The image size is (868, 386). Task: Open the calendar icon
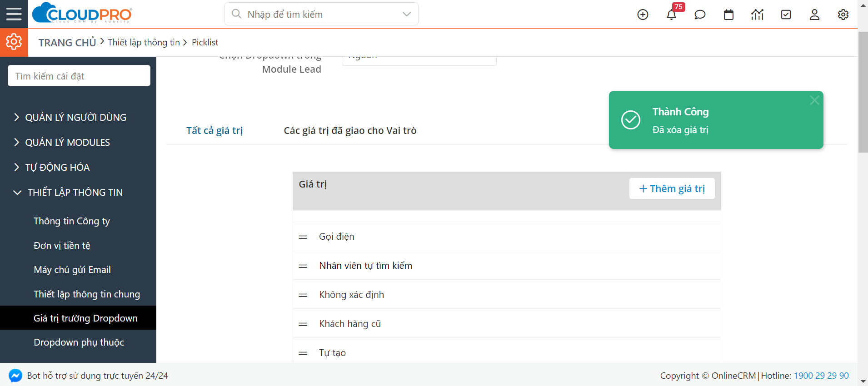tap(728, 15)
